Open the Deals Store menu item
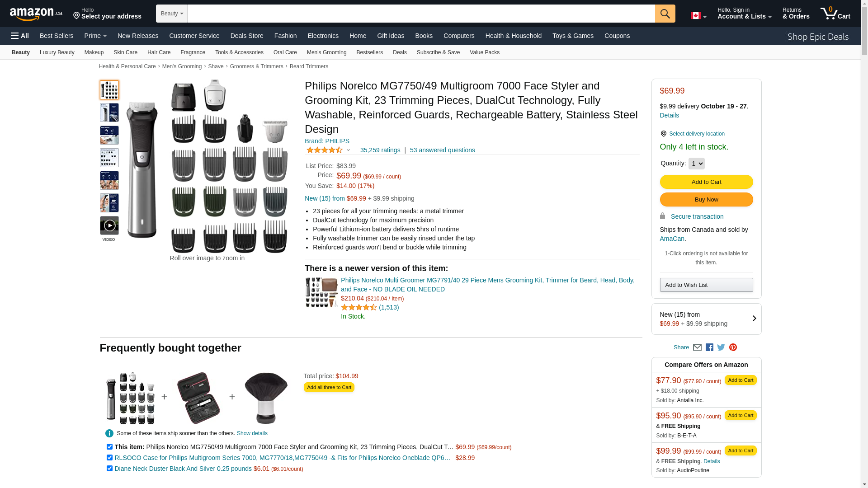Image resolution: width=868 pixels, height=488 pixels. click(x=247, y=36)
